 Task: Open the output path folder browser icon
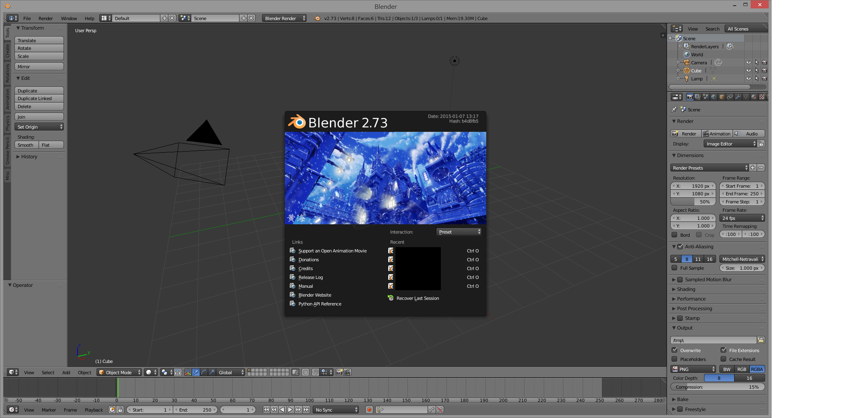click(x=761, y=340)
